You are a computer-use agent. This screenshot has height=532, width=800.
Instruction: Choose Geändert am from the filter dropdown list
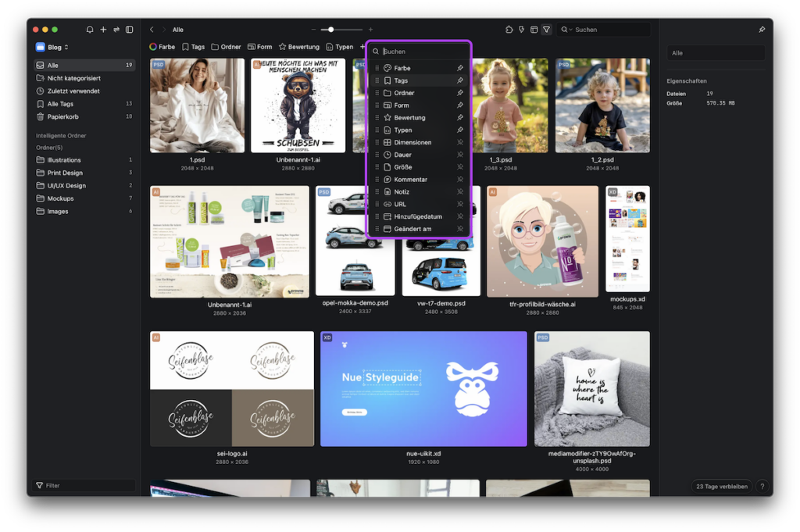(x=419, y=229)
